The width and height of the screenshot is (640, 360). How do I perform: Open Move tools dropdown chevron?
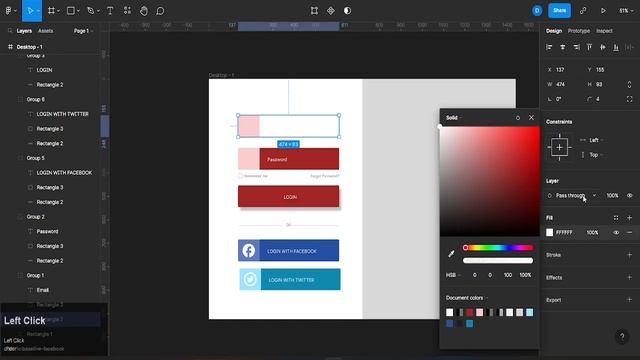(38, 11)
